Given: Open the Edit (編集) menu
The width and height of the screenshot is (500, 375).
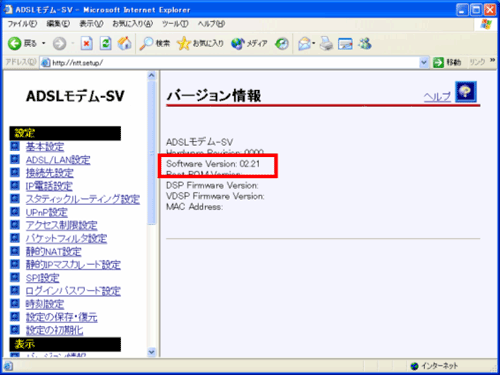Looking at the screenshot, I should pos(58,24).
